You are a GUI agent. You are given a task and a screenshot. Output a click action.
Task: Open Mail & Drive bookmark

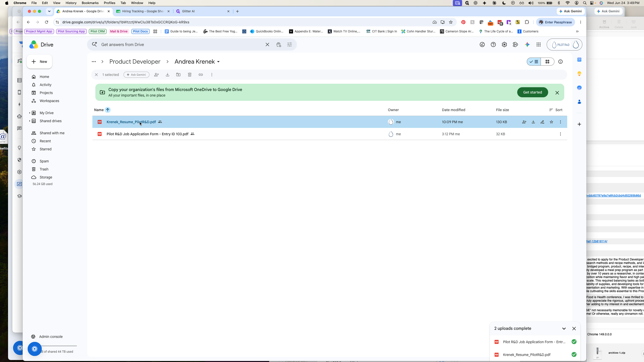(x=119, y=31)
